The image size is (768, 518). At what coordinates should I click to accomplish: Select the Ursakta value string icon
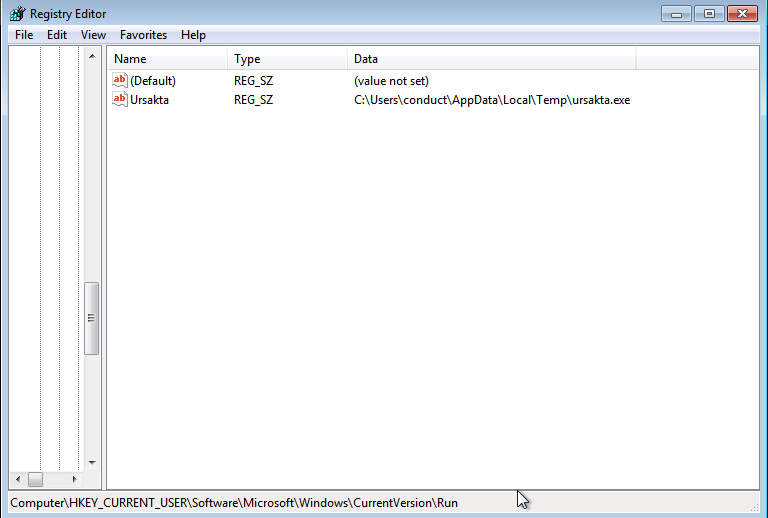coord(120,99)
